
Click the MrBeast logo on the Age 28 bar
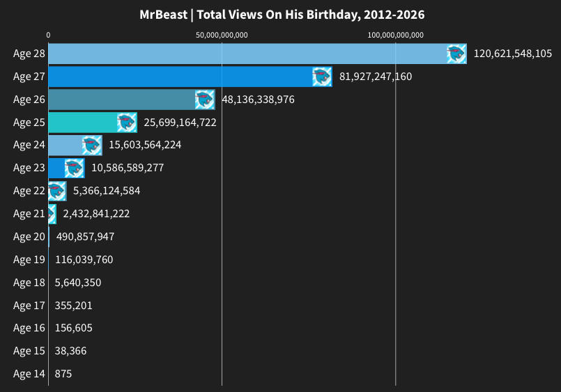pyautogui.click(x=456, y=54)
